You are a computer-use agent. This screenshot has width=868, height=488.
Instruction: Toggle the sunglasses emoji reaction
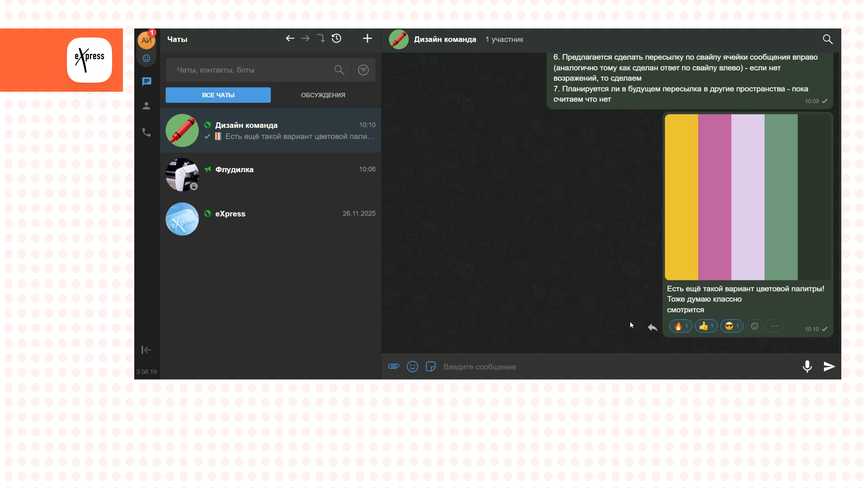pyautogui.click(x=731, y=326)
